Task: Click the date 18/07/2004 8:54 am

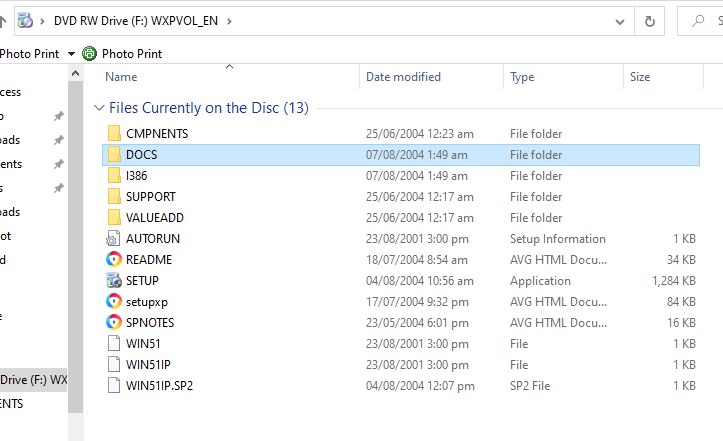Action: [x=417, y=260]
